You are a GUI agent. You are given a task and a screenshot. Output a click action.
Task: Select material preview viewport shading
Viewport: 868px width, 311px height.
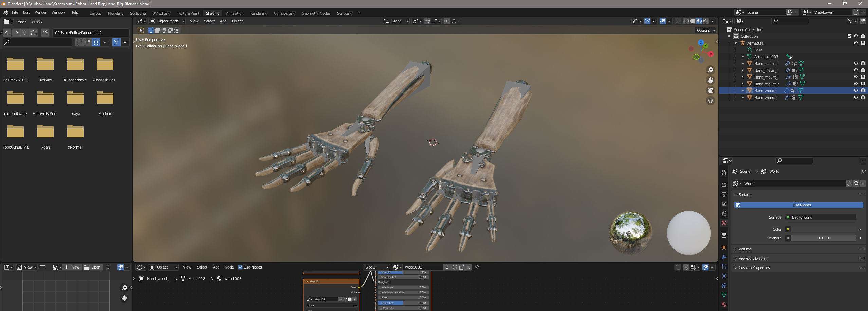coord(699,21)
